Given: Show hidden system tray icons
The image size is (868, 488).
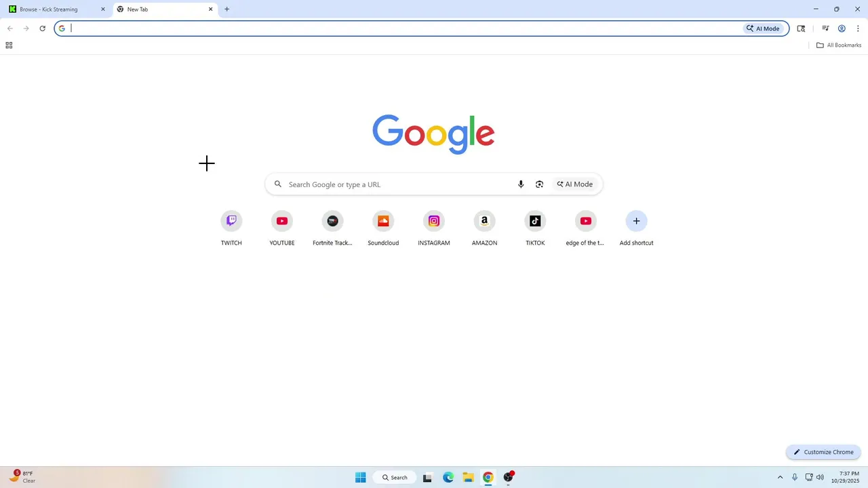Looking at the screenshot, I should click(x=780, y=477).
